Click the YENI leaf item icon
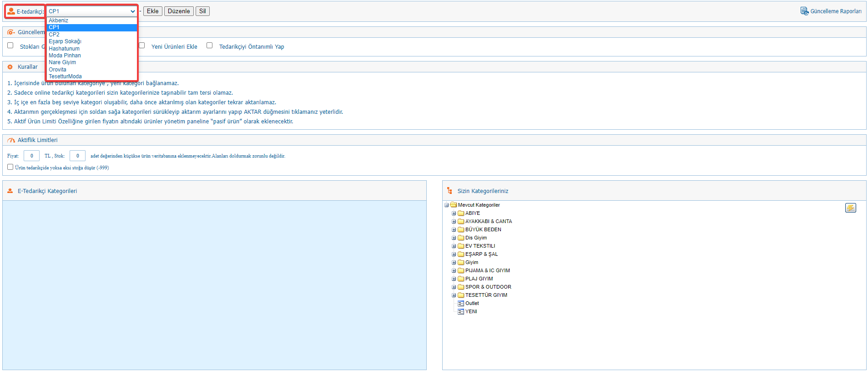 click(461, 312)
